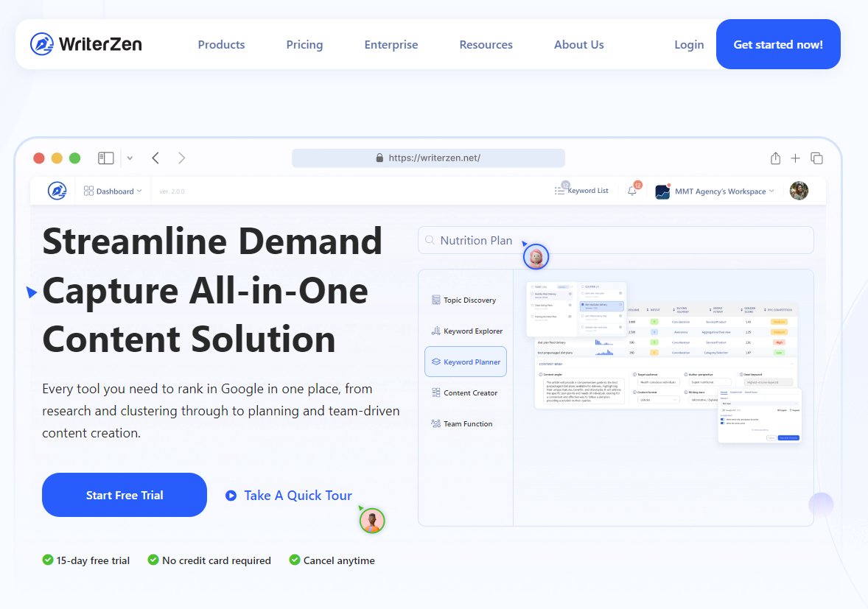Click the play icon beside Take A Quick Tour
This screenshot has height=609, width=868.
coord(231,496)
